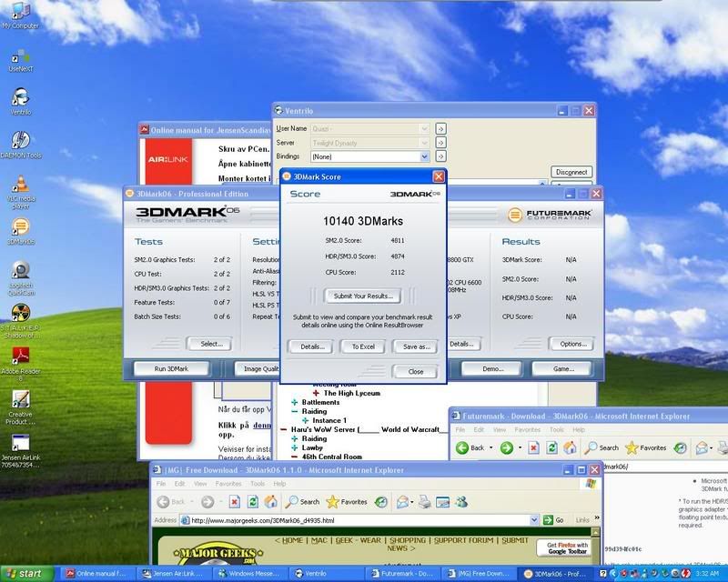Open Edit menu in Futuremark IE window
The image size is (728, 582).
[x=479, y=430]
